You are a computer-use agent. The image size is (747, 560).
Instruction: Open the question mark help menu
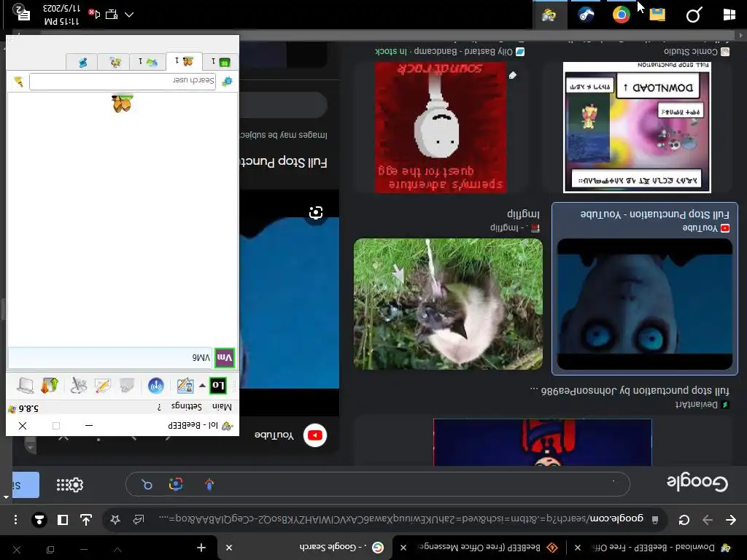point(159,407)
